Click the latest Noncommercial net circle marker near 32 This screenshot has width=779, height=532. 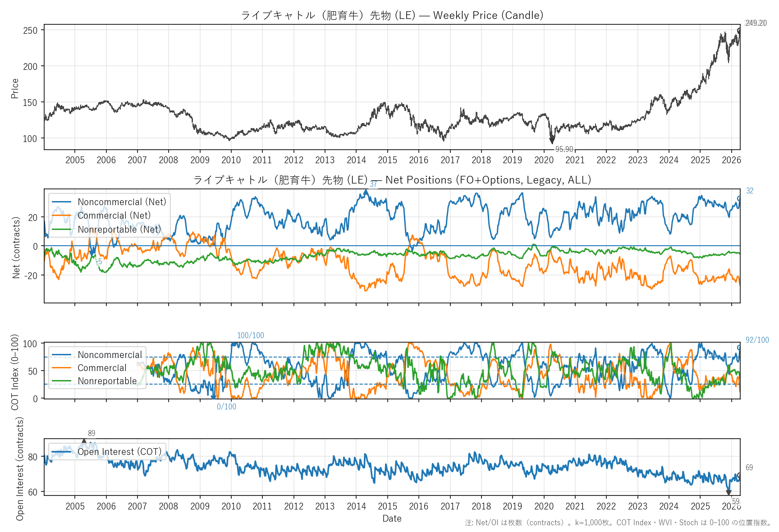coord(739,198)
